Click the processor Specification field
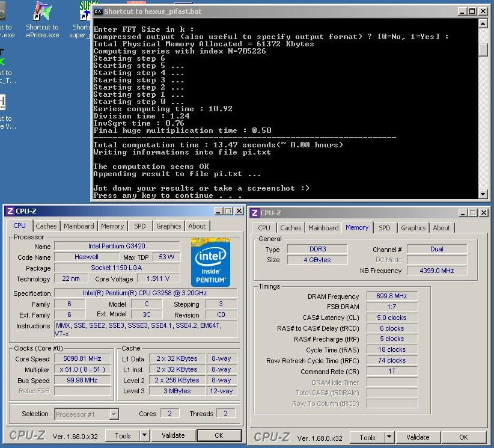Viewport: 494px width, 448px height. pyautogui.click(x=145, y=293)
